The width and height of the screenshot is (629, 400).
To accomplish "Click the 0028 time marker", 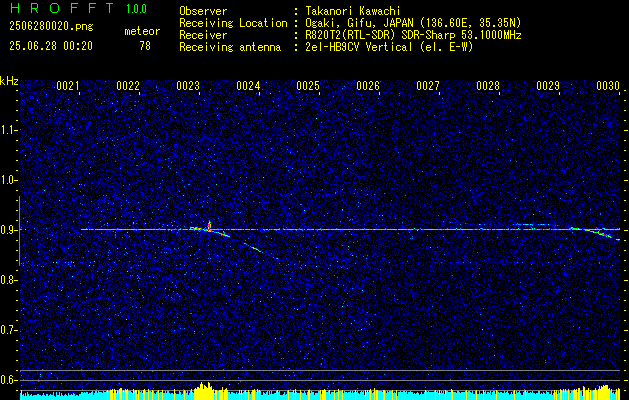I will click(488, 85).
